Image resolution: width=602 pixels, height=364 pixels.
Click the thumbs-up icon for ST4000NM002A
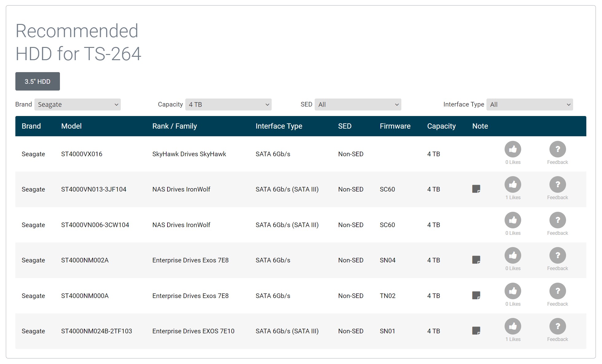pyautogui.click(x=513, y=255)
